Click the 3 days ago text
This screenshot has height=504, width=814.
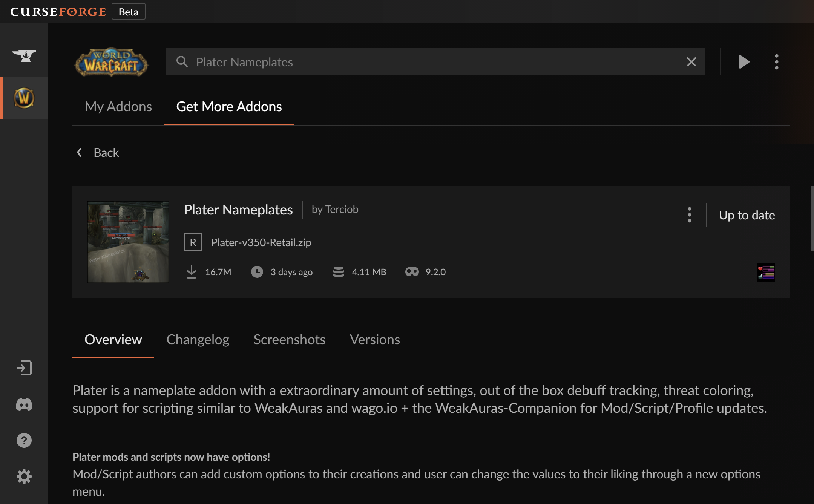[291, 272]
